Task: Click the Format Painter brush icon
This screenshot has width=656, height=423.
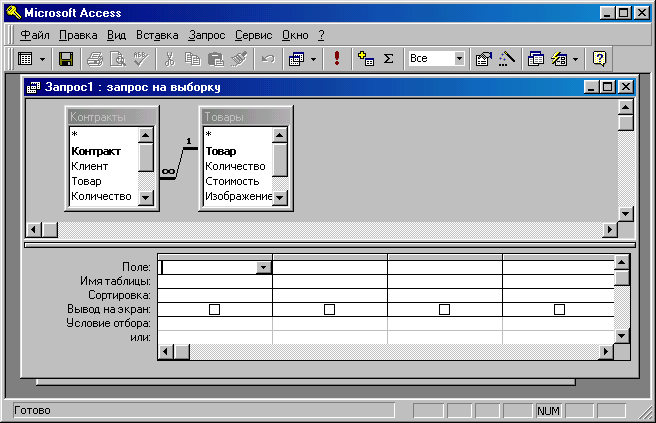Action: pyautogui.click(x=239, y=59)
